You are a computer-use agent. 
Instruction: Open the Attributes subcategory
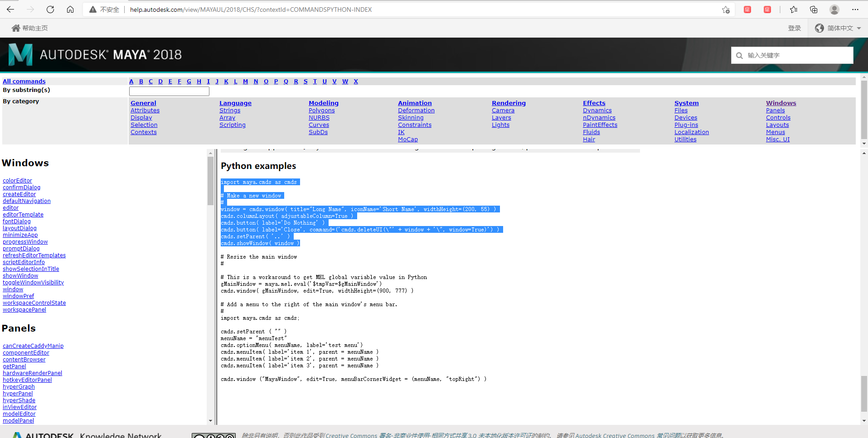point(145,111)
